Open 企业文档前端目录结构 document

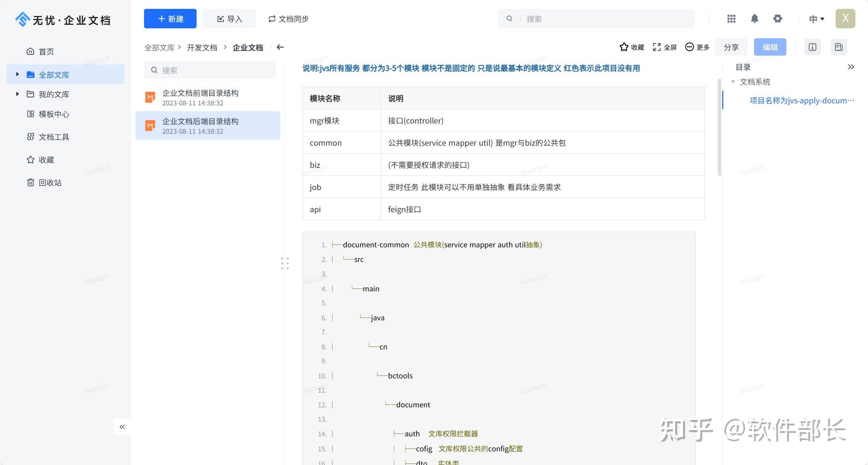tap(208, 97)
